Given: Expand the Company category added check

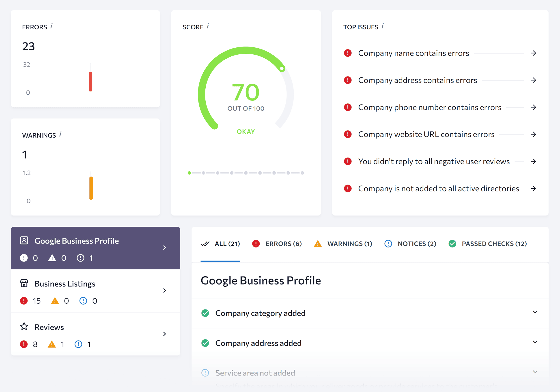Looking at the screenshot, I should (535, 312).
